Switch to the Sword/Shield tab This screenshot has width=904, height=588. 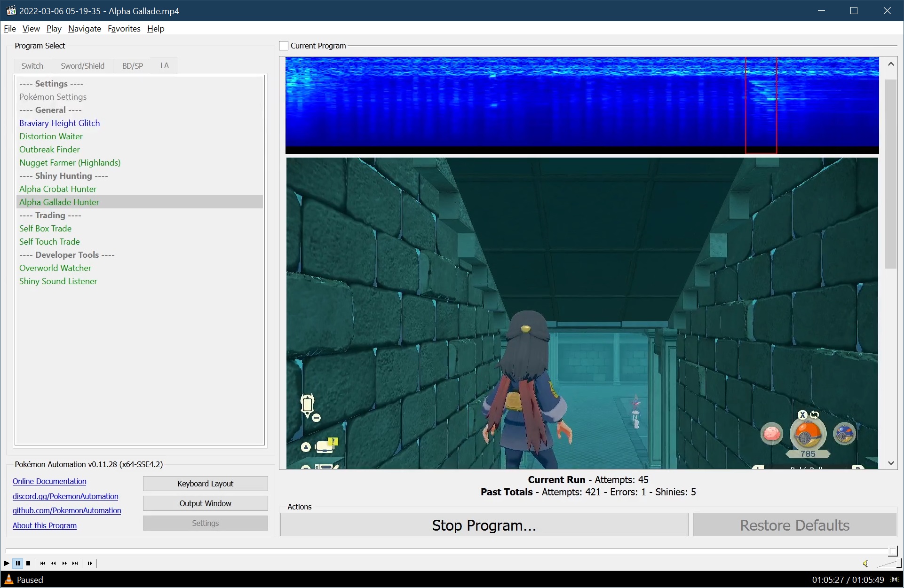[82, 66]
